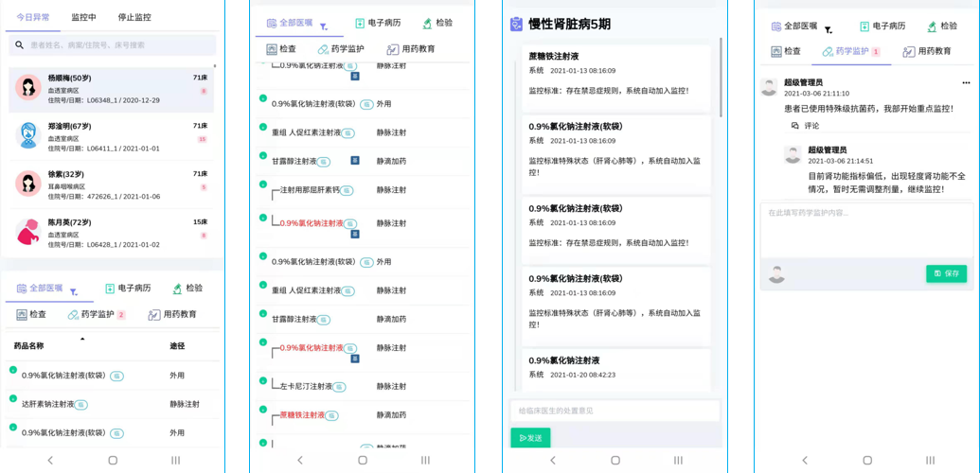
Task: Open 用药教育 tab on the patient list screen
Action: click(173, 314)
